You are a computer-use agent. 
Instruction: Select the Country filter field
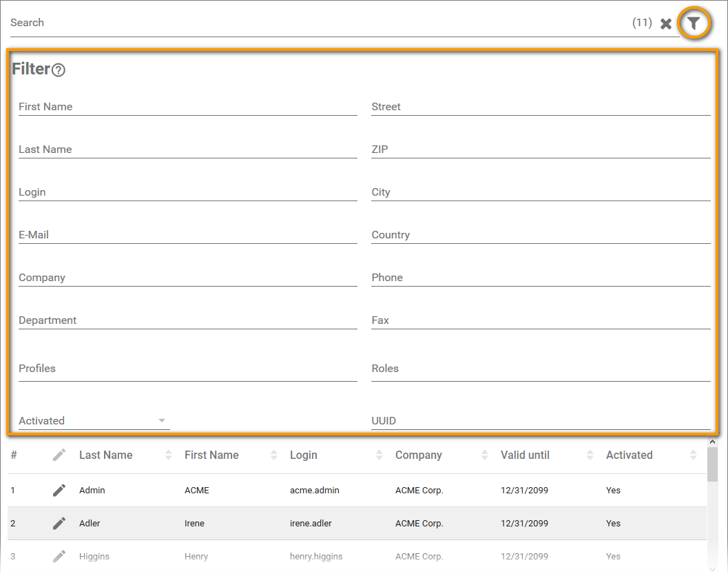[541, 236]
